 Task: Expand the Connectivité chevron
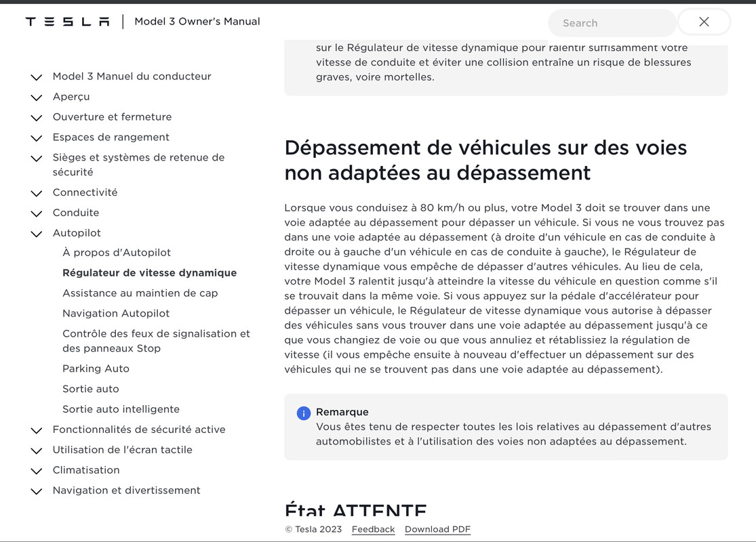pyautogui.click(x=36, y=193)
